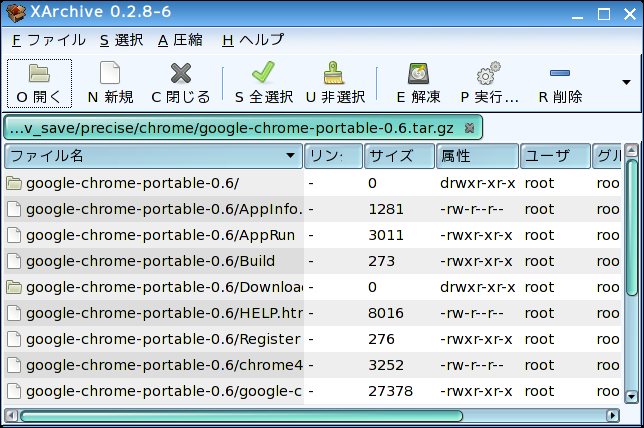
Task: Open the 選択 menu
Action: click(122, 40)
